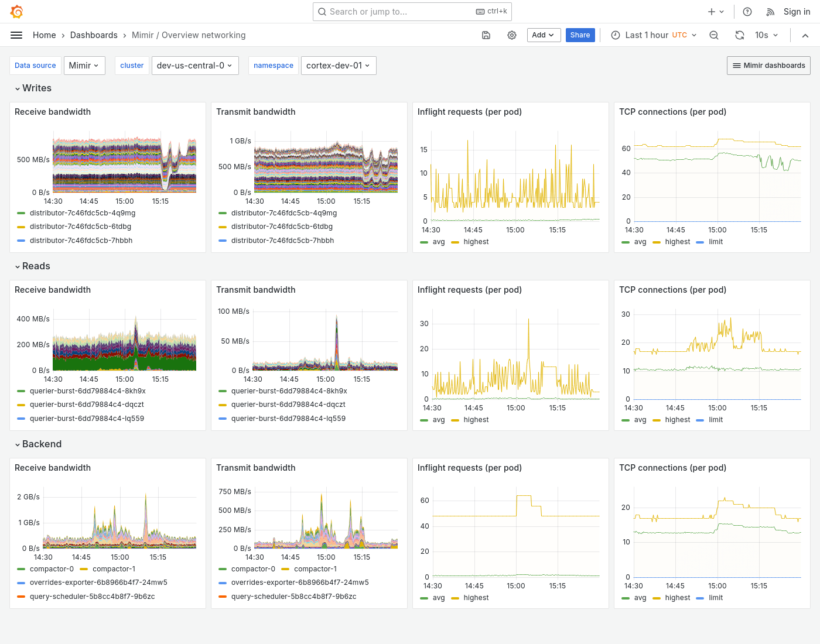Save the dashboard using the save icon

[x=486, y=35]
